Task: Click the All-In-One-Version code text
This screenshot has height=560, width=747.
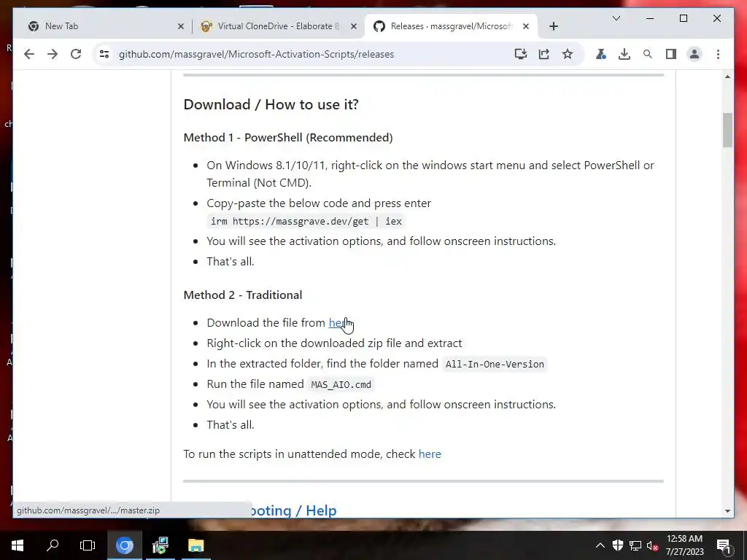Action: 495,365
